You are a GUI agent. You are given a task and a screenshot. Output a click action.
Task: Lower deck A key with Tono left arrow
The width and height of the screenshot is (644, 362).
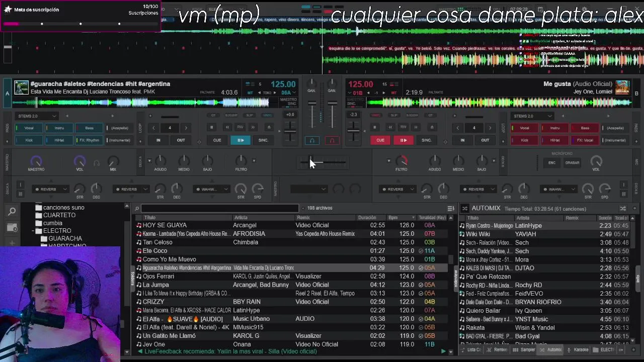coord(259,93)
